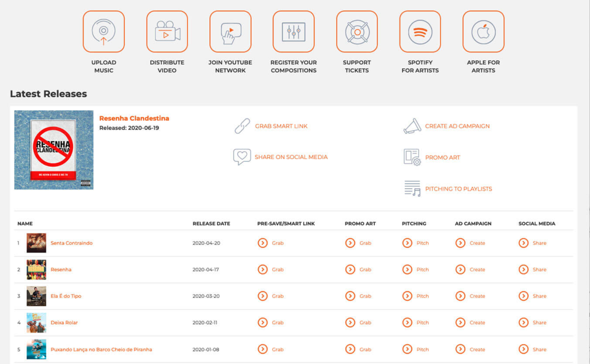590x364 pixels.
Task: Click the Join YouTube Network icon
Action: 230,31
